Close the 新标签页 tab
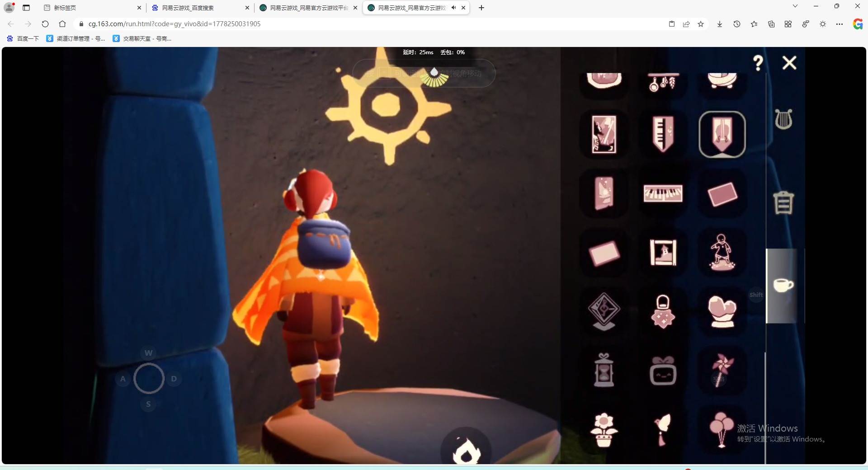 point(139,8)
